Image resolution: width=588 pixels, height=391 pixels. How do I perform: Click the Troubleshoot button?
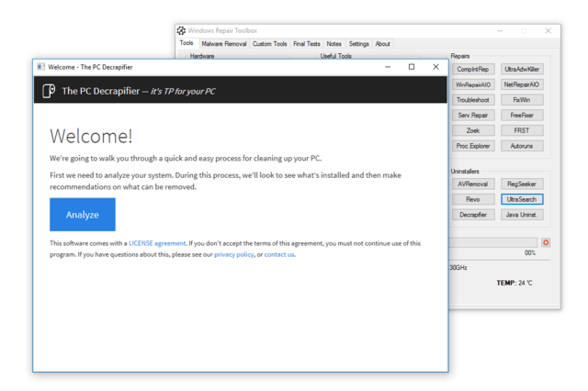click(473, 100)
